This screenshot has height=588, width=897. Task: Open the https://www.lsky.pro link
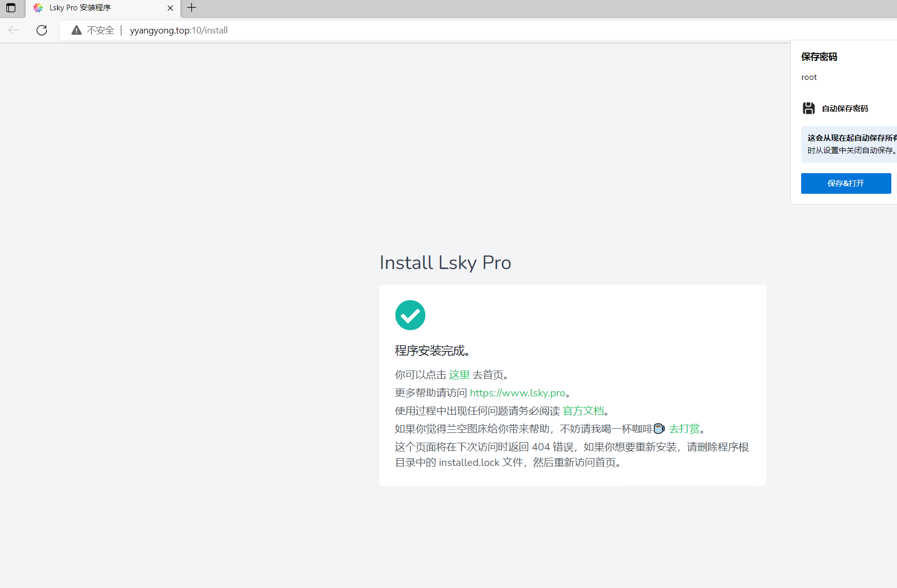pos(517,393)
